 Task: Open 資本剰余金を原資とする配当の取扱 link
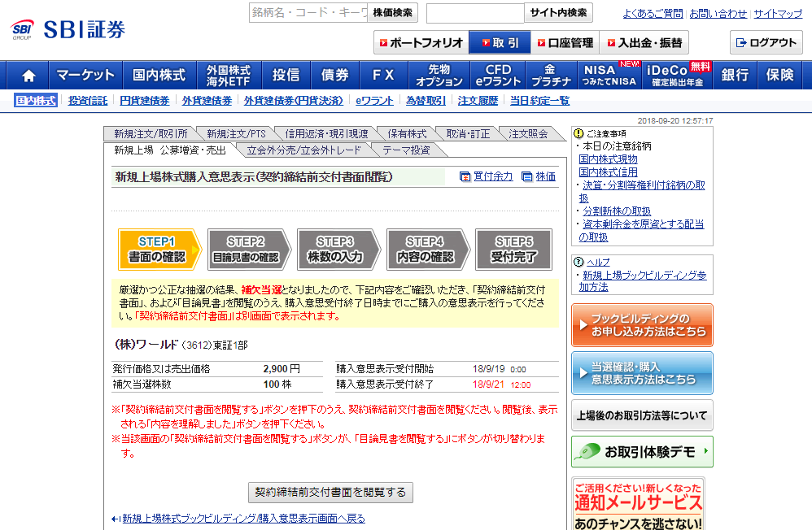641,231
